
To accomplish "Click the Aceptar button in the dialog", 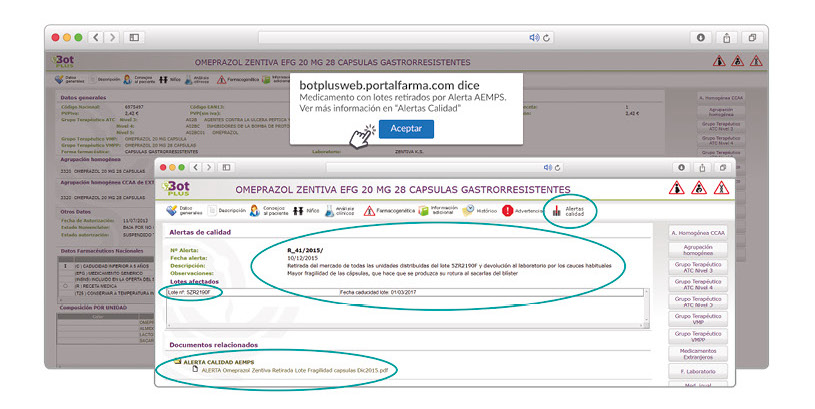I will pyautogui.click(x=406, y=129).
